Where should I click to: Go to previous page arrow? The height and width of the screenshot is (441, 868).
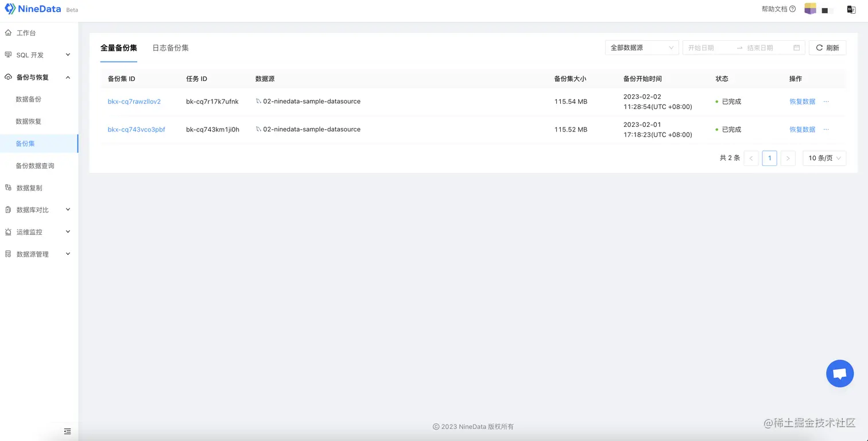751,158
